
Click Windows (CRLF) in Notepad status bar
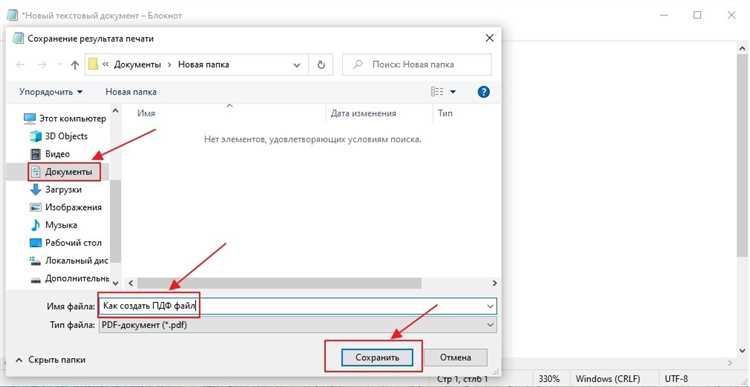click(608, 379)
